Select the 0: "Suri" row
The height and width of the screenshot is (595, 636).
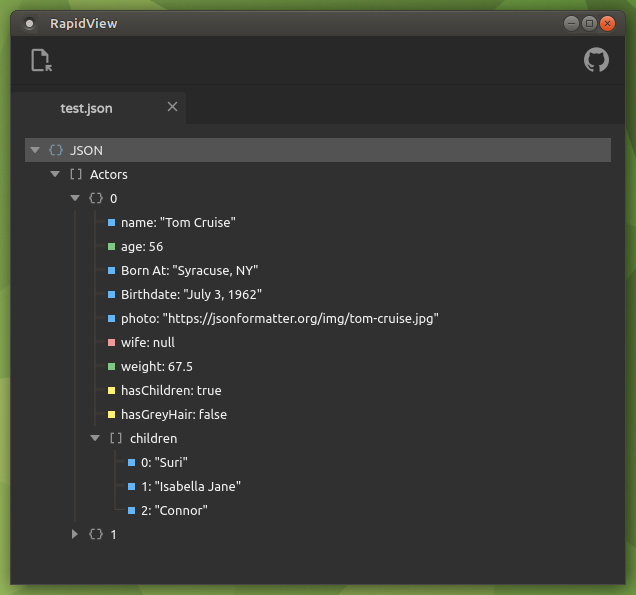(x=164, y=462)
